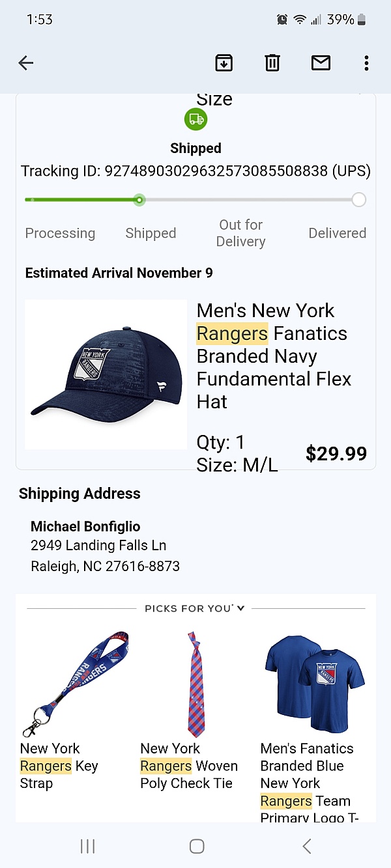Open the Rangers Fundamental Flex Hat title

coord(274,356)
